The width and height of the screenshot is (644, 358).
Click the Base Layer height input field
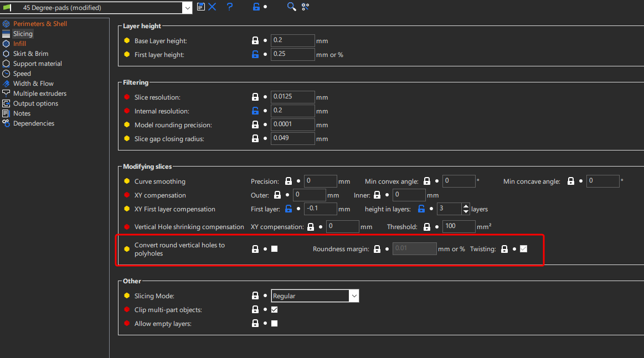click(292, 40)
